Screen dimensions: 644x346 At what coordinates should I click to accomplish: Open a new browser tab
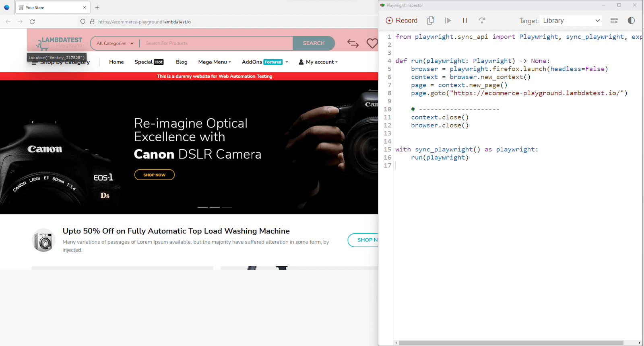coord(97,8)
